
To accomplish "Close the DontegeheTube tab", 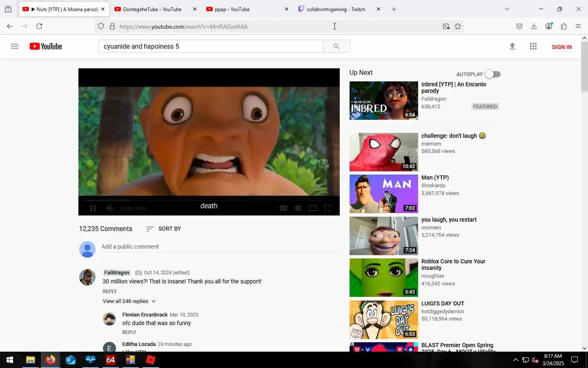I will (194, 9).
